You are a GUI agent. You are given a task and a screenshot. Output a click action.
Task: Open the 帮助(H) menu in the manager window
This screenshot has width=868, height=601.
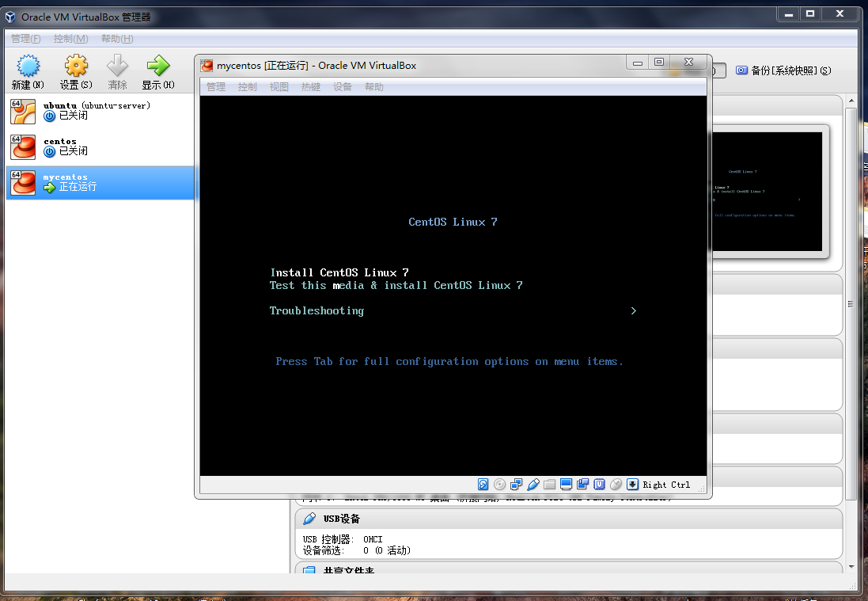coord(117,39)
